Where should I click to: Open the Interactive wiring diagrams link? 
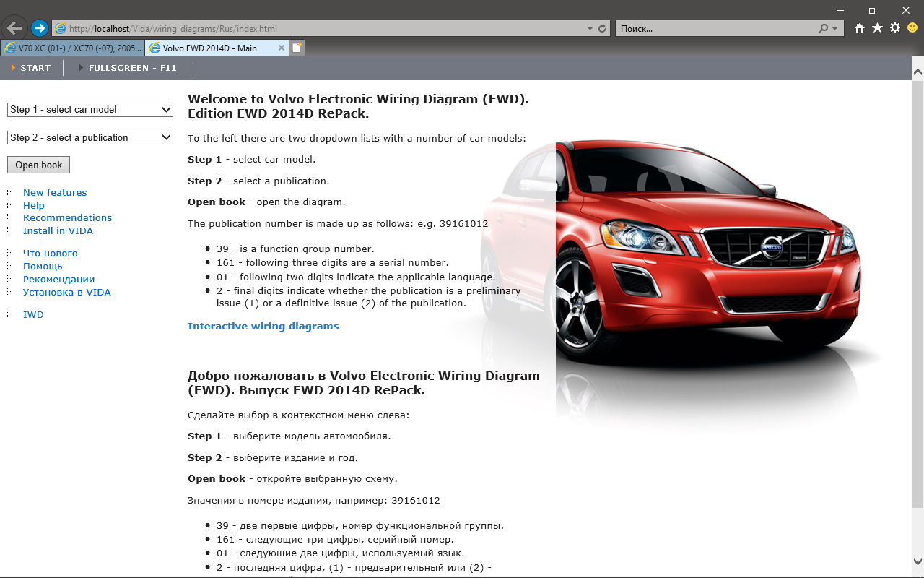(x=263, y=327)
